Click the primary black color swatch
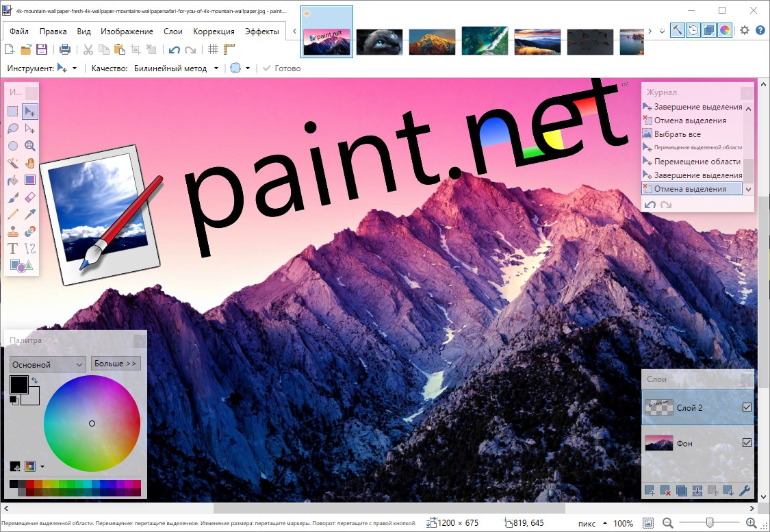The width and height of the screenshot is (770, 532). (x=18, y=385)
